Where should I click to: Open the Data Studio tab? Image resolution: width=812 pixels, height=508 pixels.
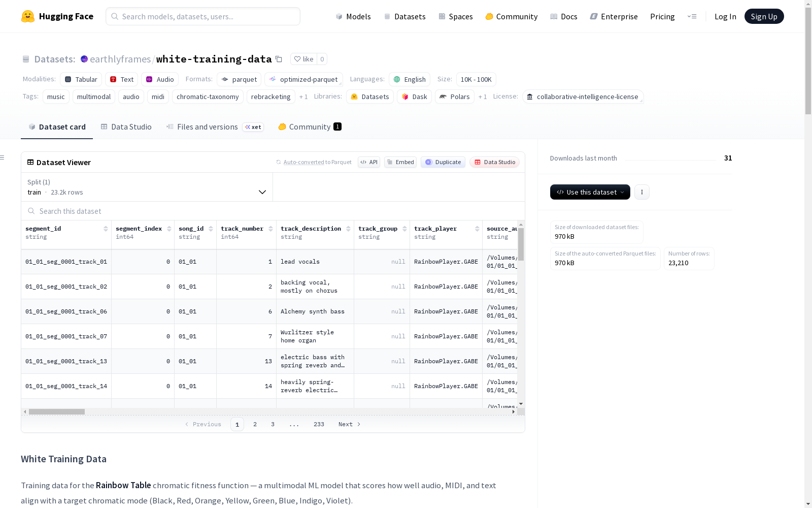(126, 127)
